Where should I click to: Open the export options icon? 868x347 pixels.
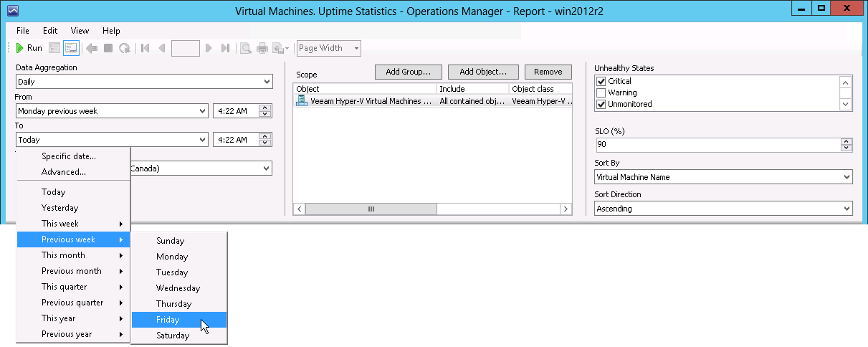click(x=280, y=48)
